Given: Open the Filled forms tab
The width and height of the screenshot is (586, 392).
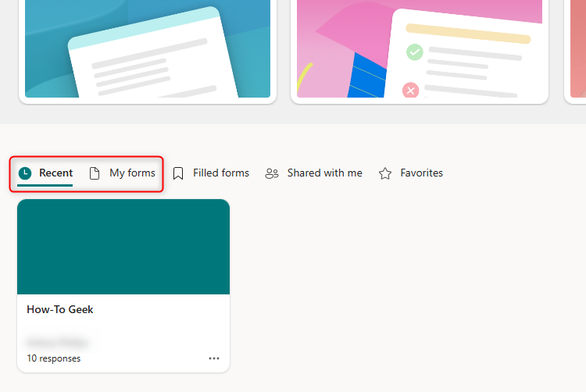Looking at the screenshot, I should click(x=221, y=173).
